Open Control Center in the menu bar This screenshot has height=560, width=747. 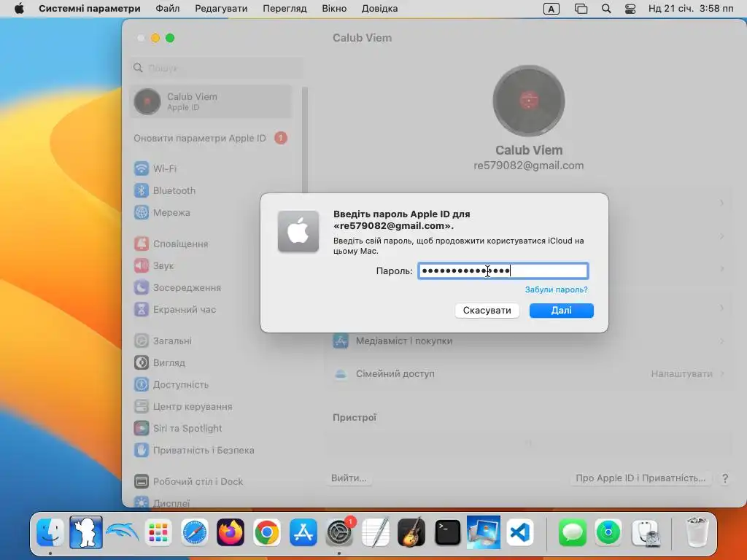630,9
